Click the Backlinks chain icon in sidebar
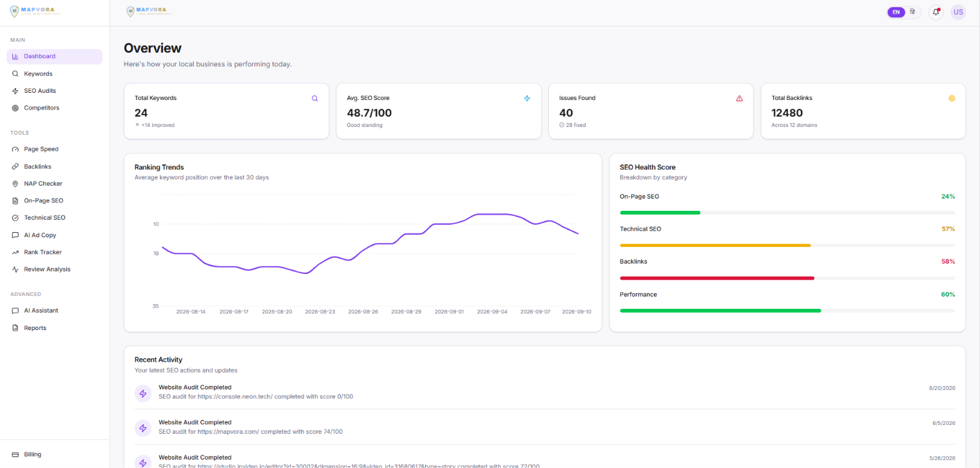The height and width of the screenshot is (468, 980). 15,166
